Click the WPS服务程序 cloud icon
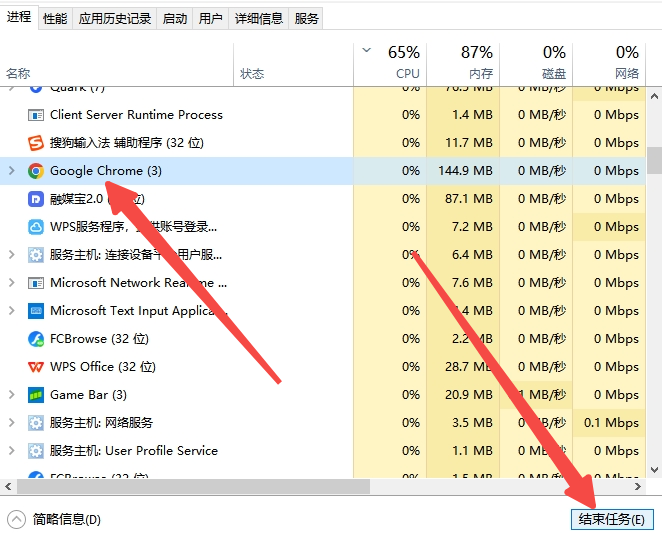662x533 pixels. (36, 227)
